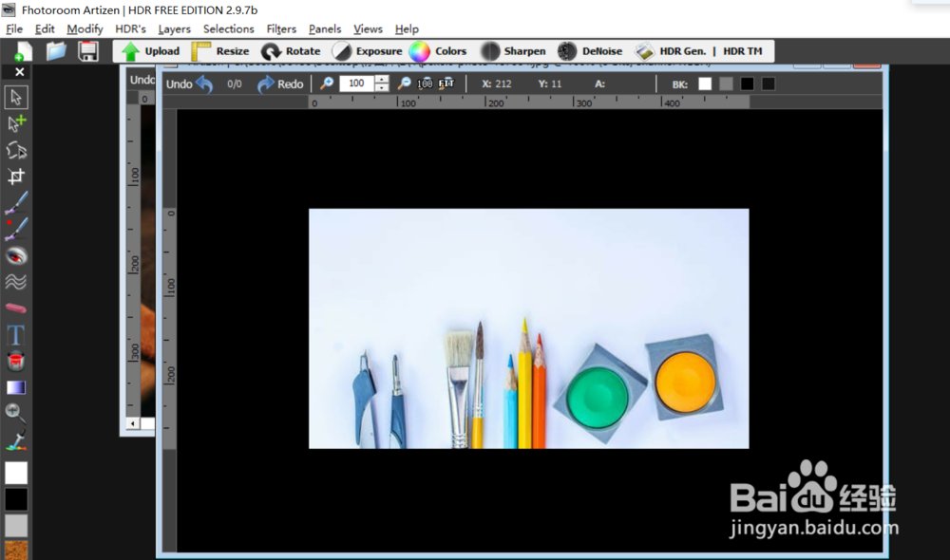
Task: Open the File menu
Action: [x=14, y=29]
